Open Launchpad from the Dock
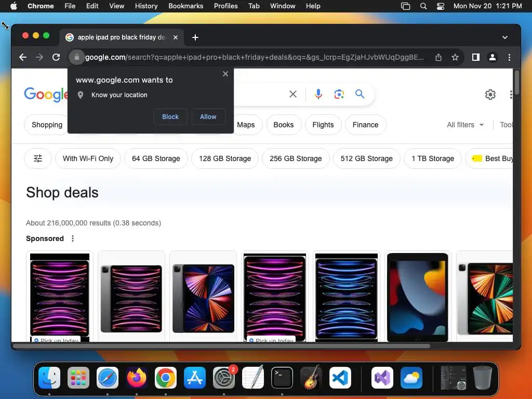This screenshot has width=532, height=399. coord(78,378)
